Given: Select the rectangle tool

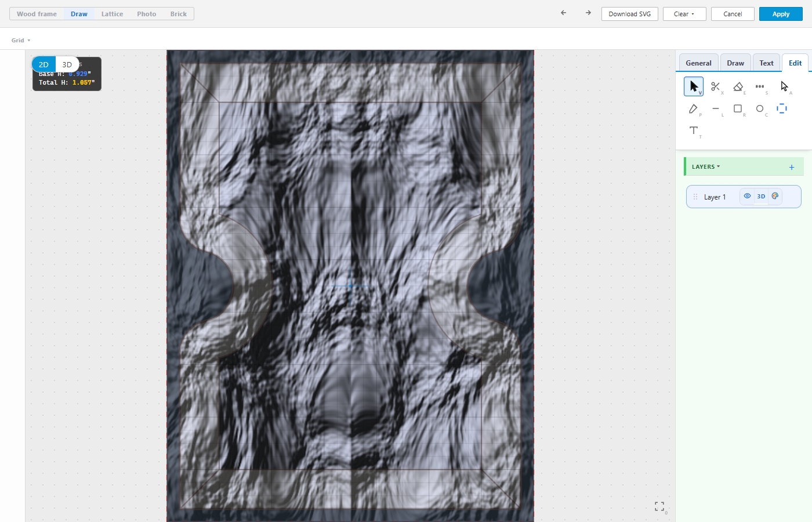Looking at the screenshot, I should [738, 108].
